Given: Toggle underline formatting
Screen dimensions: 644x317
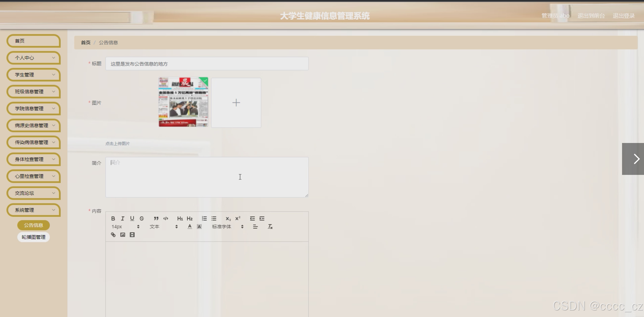Looking at the screenshot, I should point(132,218).
